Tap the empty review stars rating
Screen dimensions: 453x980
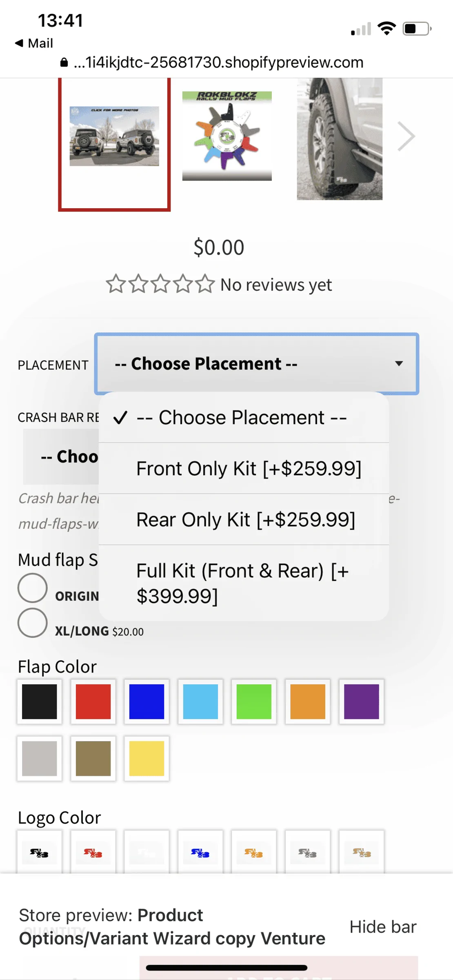[x=160, y=284]
